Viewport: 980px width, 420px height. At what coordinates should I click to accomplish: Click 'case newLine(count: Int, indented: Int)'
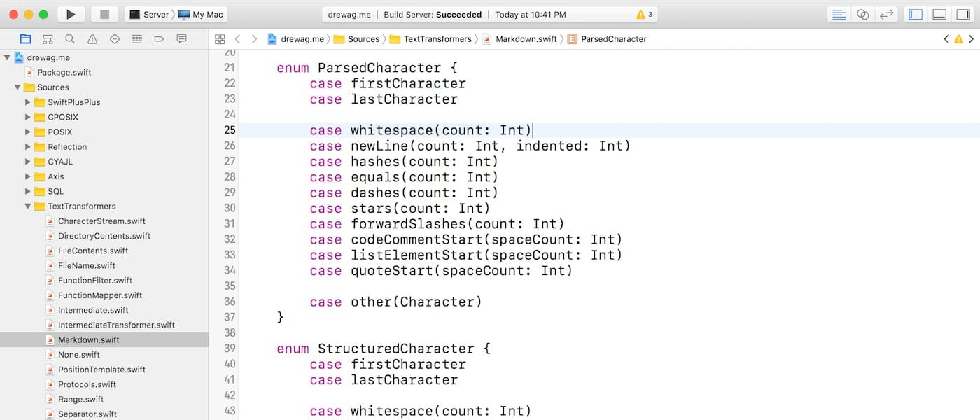[x=470, y=146]
